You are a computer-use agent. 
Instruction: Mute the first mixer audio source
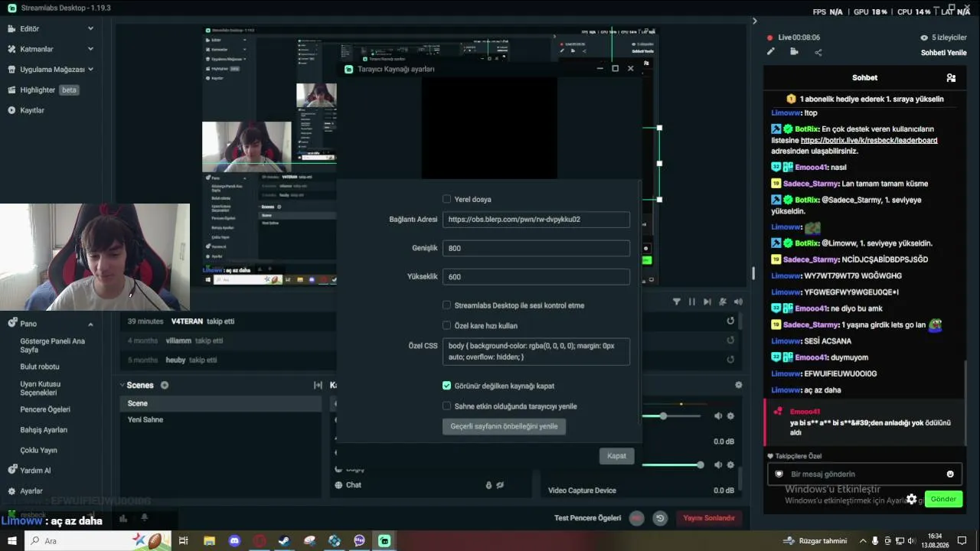click(718, 416)
